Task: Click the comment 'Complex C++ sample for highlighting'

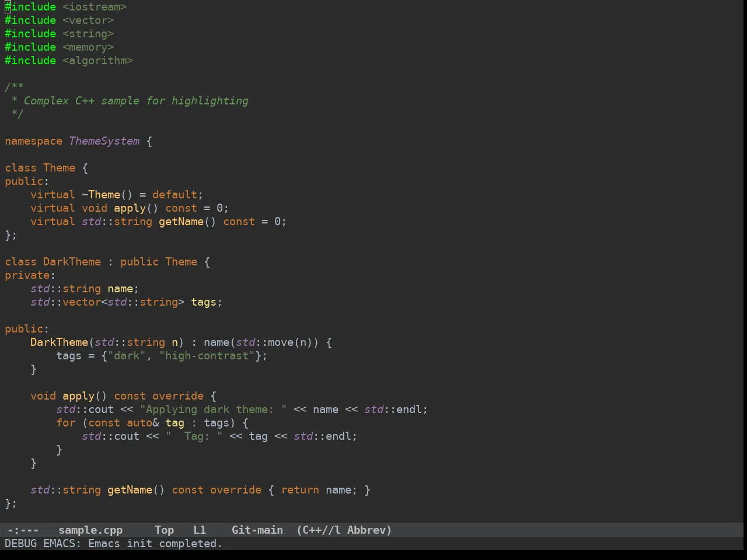Action: pyautogui.click(x=136, y=101)
